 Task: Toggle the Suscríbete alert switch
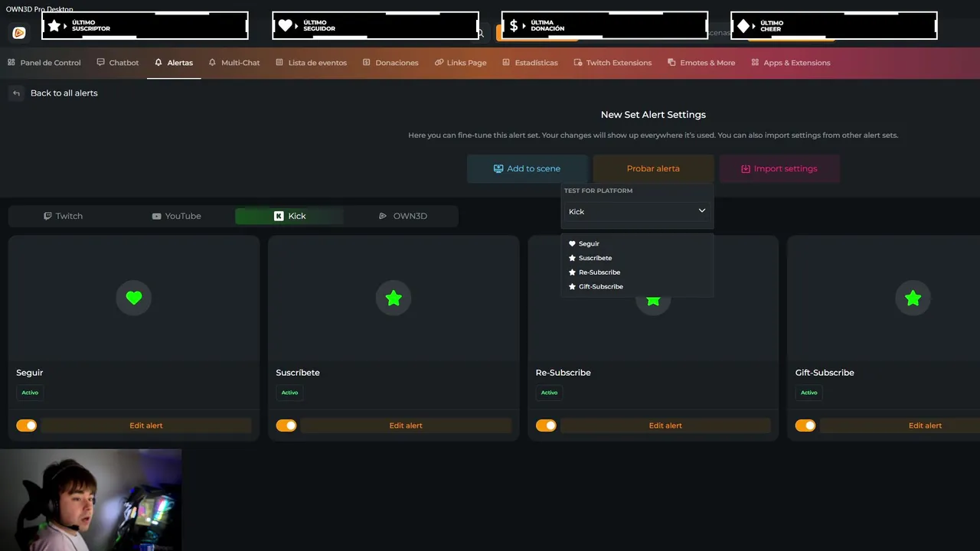tap(286, 425)
